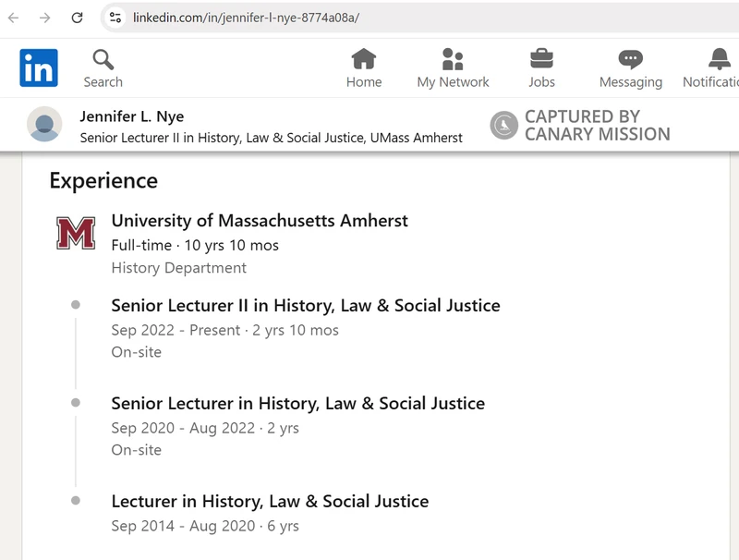Open the Messaging chat bubble icon
Screen dimensions: 739x560
(x=631, y=60)
